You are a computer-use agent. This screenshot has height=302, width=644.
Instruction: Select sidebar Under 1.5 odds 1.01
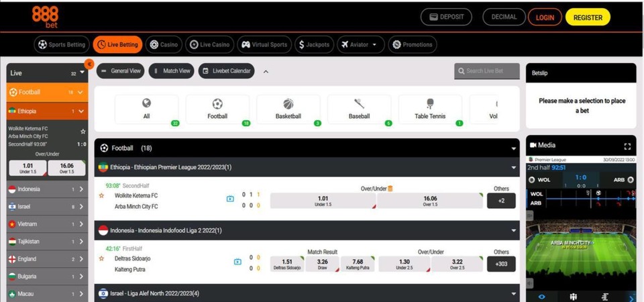click(28, 168)
